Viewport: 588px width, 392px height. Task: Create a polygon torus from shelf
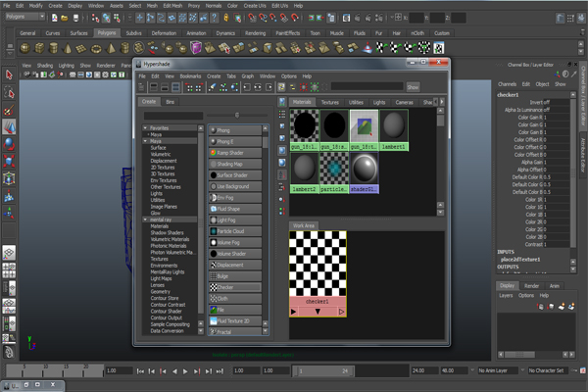click(96, 48)
